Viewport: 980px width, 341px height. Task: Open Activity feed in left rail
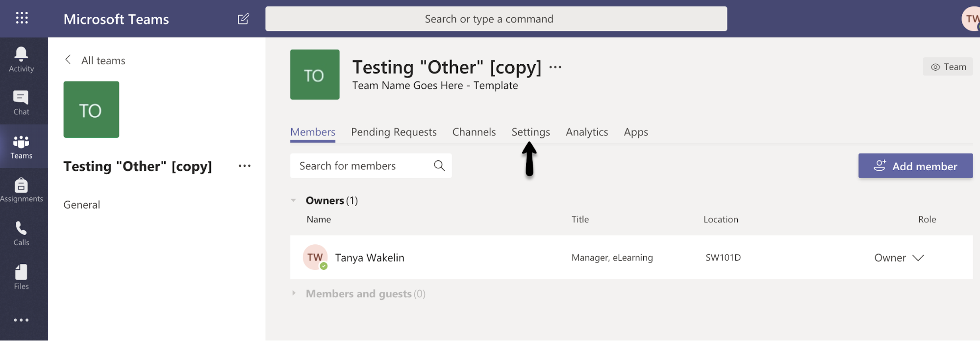pyautogui.click(x=22, y=59)
